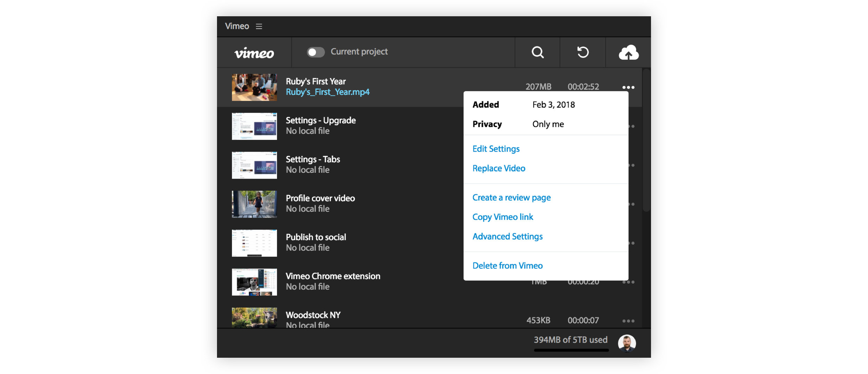Open the search magnifier icon
Image resolution: width=868 pixels, height=374 pixels.
click(537, 52)
